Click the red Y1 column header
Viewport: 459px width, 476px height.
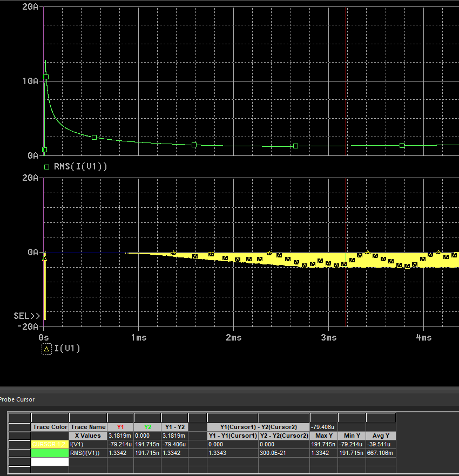point(120,427)
